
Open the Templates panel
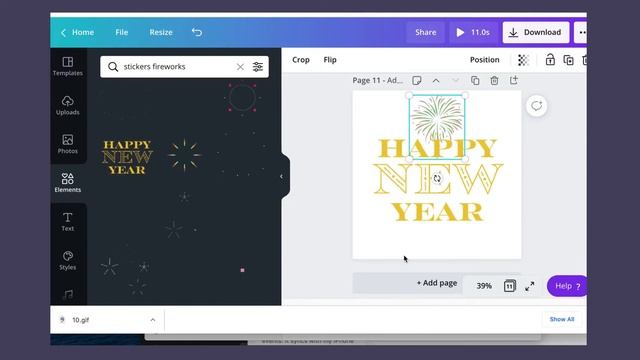68,66
